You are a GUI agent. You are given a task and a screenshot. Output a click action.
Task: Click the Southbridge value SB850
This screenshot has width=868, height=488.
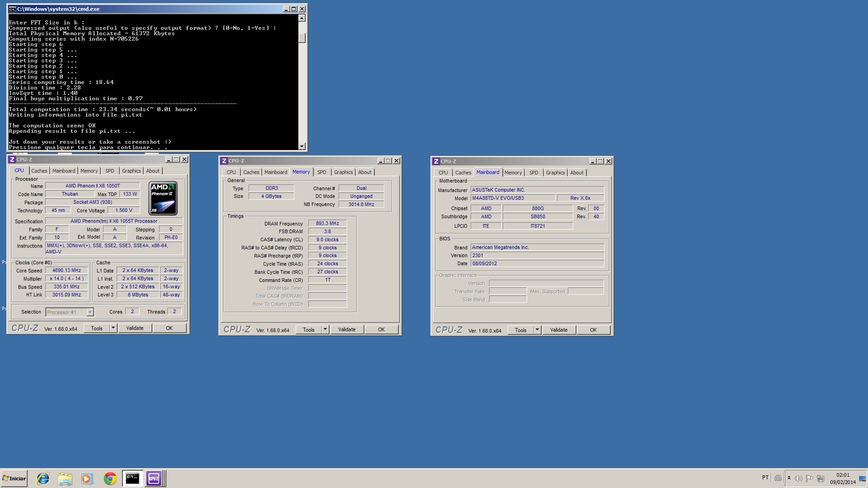coord(538,216)
